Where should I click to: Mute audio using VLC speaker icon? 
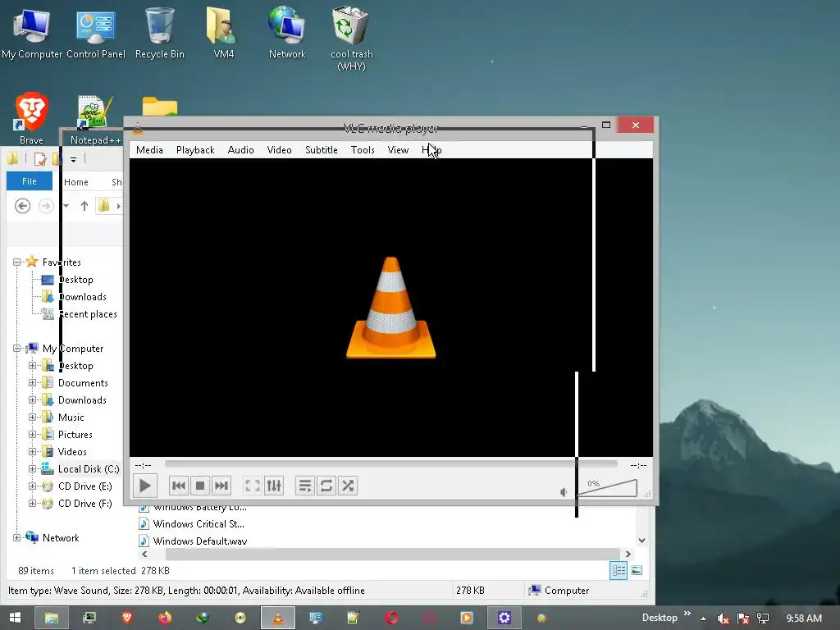click(x=564, y=492)
